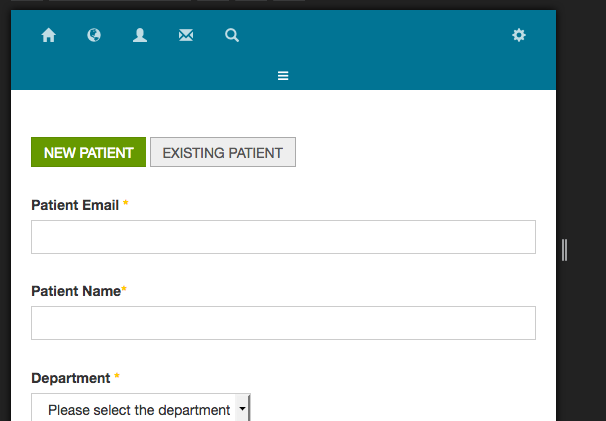Screen dimensions: 606x421
Task: Open the envelope messages icon
Action: (x=186, y=36)
